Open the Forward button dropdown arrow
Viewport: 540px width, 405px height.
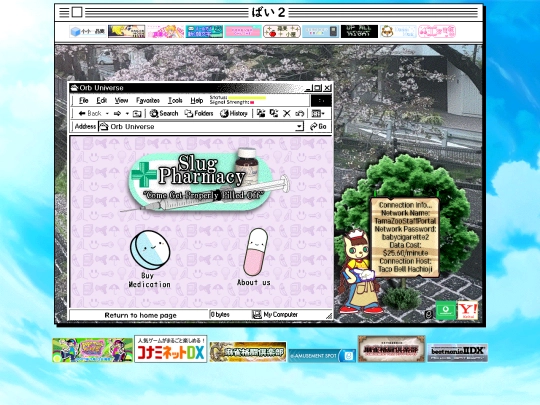tap(127, 113)
